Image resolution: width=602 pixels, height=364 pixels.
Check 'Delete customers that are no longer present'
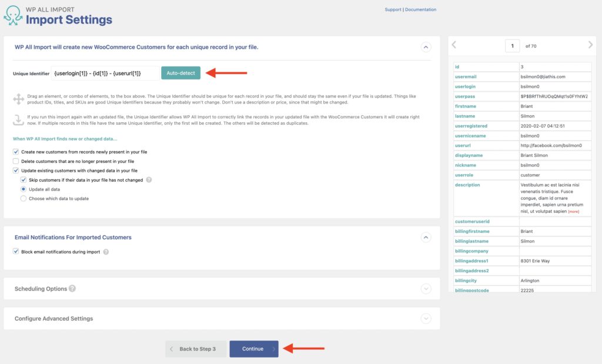[x=16, y=161]
